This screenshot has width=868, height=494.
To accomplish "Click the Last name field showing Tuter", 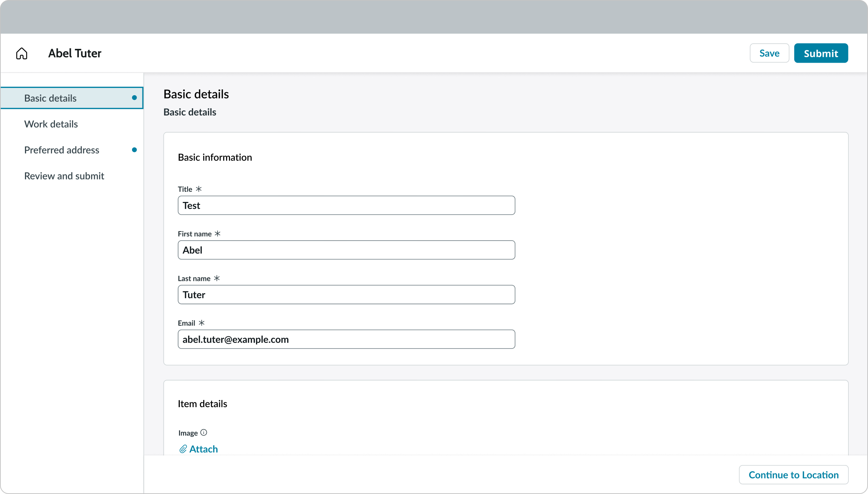I will [346, 294].
